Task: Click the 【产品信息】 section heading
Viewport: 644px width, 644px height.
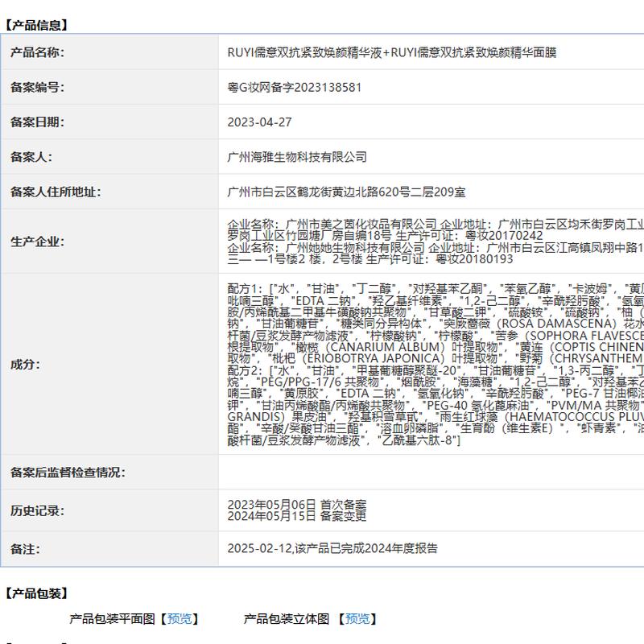Action: (x=36, y=25)
